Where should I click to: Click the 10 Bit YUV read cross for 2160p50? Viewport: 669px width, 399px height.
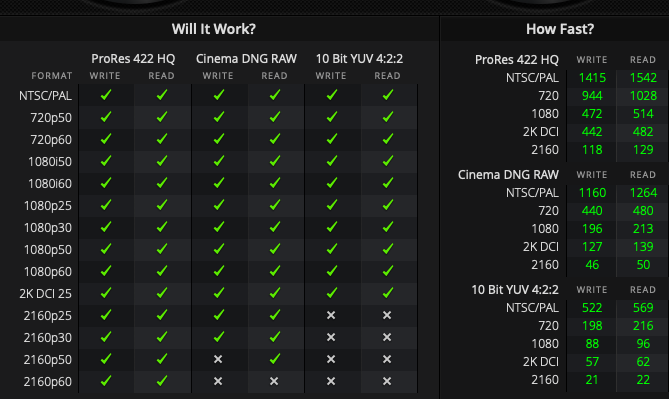(x=387, y=359)
